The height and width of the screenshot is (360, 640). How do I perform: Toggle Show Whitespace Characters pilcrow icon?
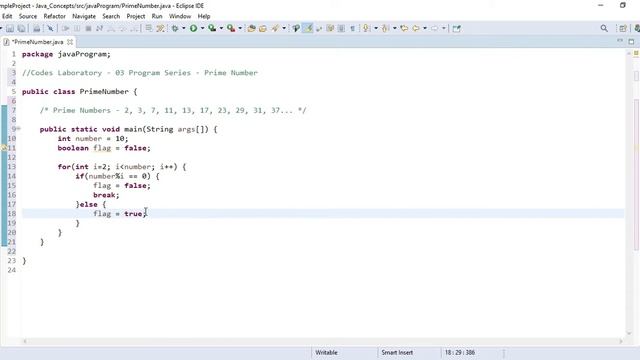pyautogui.click(x=353, y=28)
